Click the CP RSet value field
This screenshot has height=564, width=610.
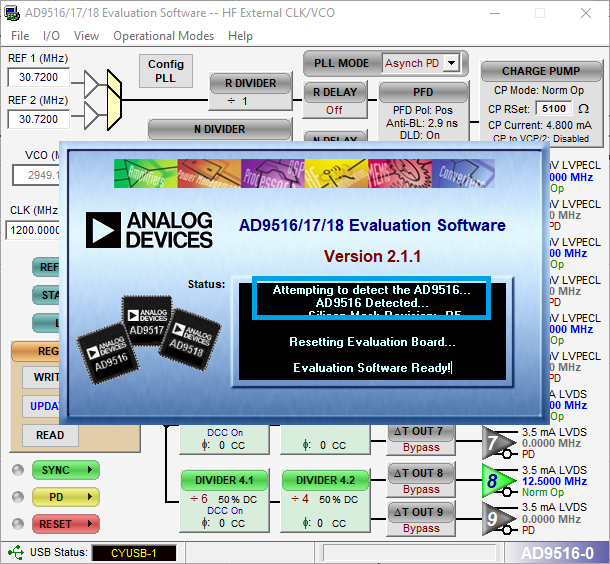click(x=554, y=109)
